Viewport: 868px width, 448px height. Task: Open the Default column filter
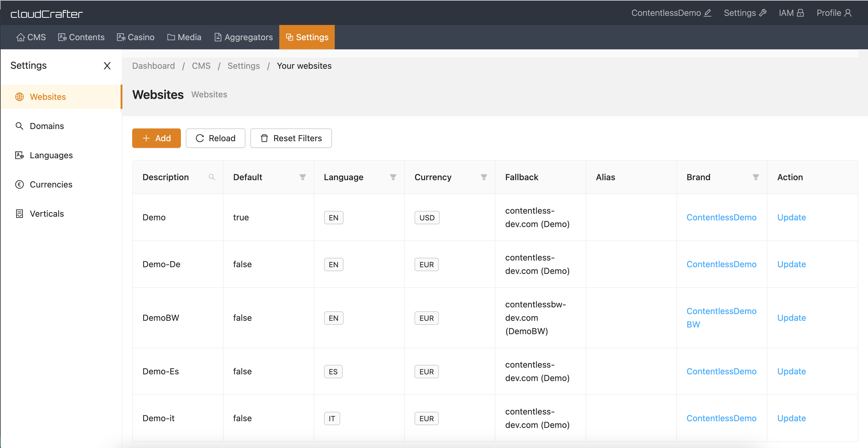tap(303, 177)
